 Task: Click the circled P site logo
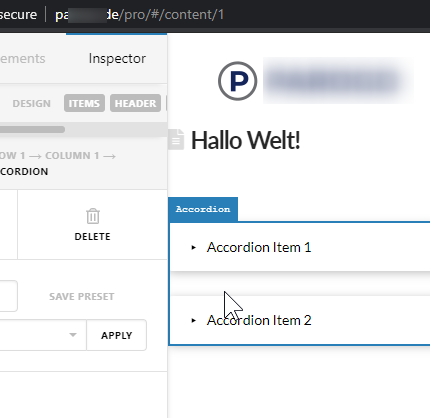point(237,81)
